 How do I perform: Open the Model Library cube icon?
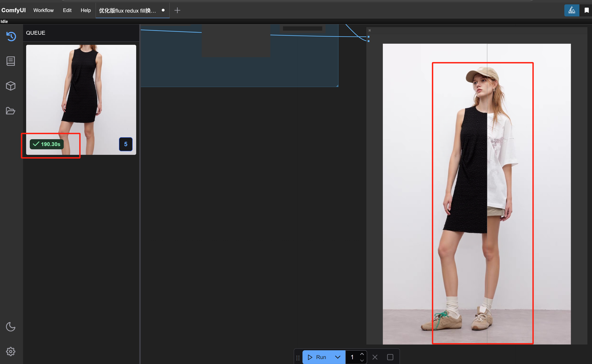tap(11, 86)
